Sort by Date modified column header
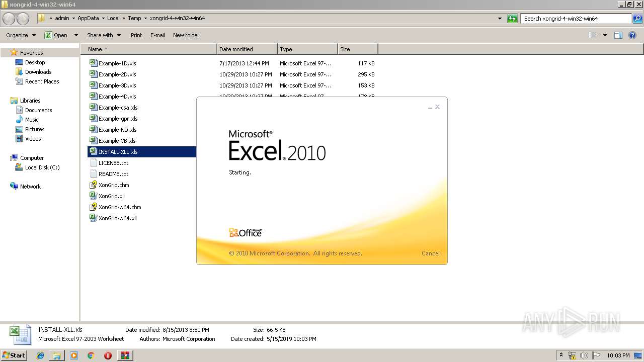The image size is (644, 362). coord(247,49)
